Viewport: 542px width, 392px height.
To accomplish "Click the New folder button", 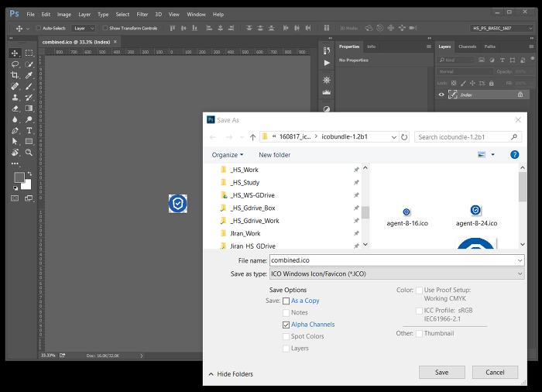I will click(274, 155).
